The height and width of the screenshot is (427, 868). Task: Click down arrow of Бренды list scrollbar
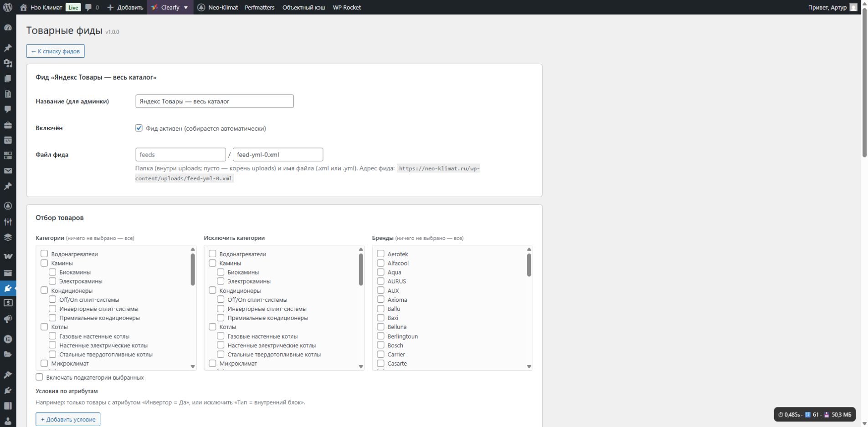(x=529, y=366)
